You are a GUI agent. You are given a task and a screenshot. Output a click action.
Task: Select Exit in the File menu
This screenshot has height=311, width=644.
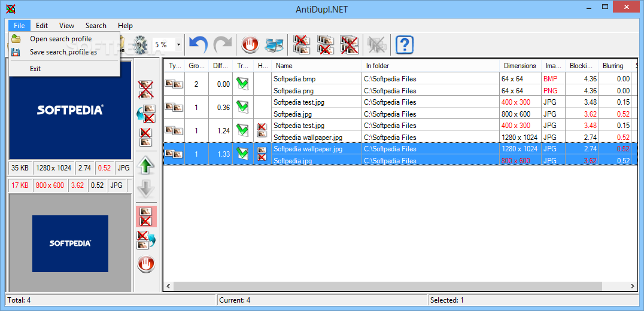click(64, 69)
